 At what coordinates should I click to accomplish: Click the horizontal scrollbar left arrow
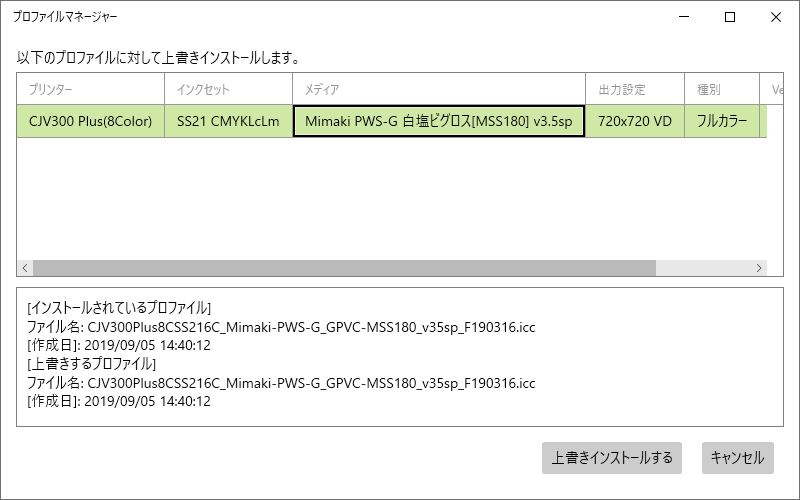click(x=25, y=268)
